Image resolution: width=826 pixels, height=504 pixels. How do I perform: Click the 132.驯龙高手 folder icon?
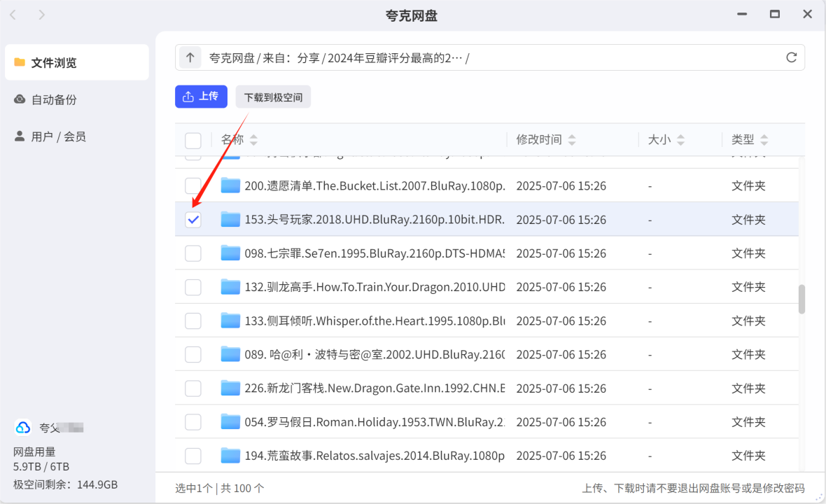(230, 286)
